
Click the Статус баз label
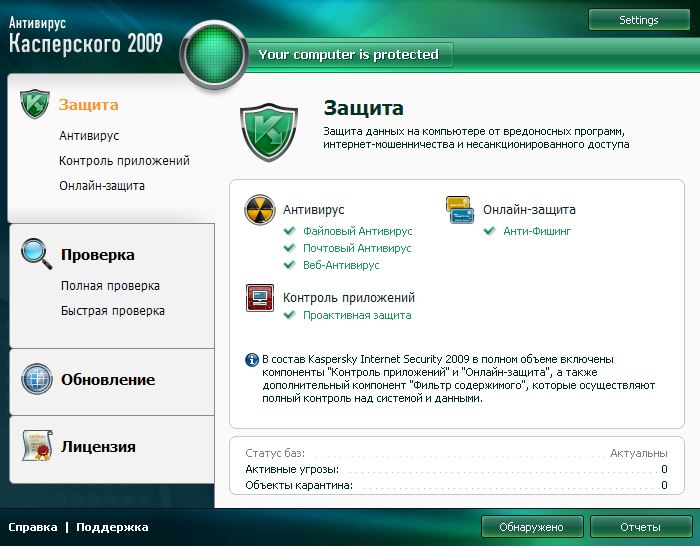(275, 453)
